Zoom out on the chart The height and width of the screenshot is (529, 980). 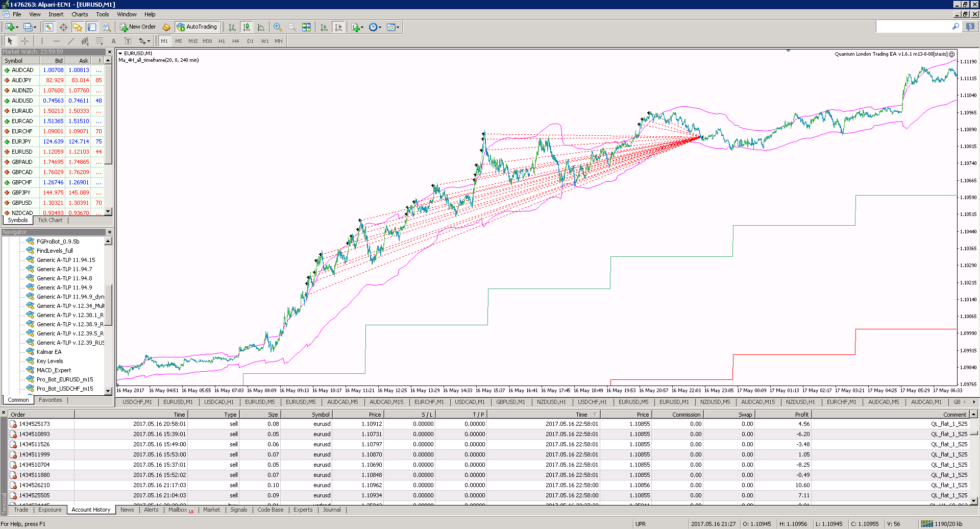coord(292,27)
